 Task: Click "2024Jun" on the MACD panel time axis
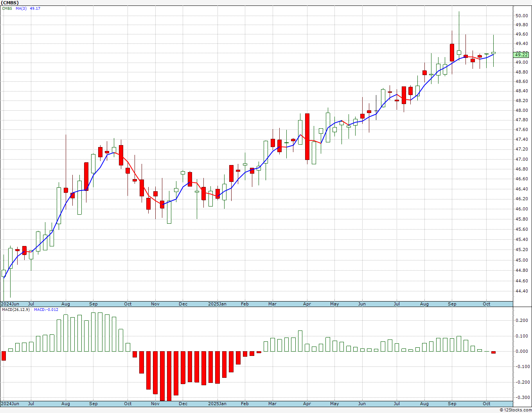point(10,404)
